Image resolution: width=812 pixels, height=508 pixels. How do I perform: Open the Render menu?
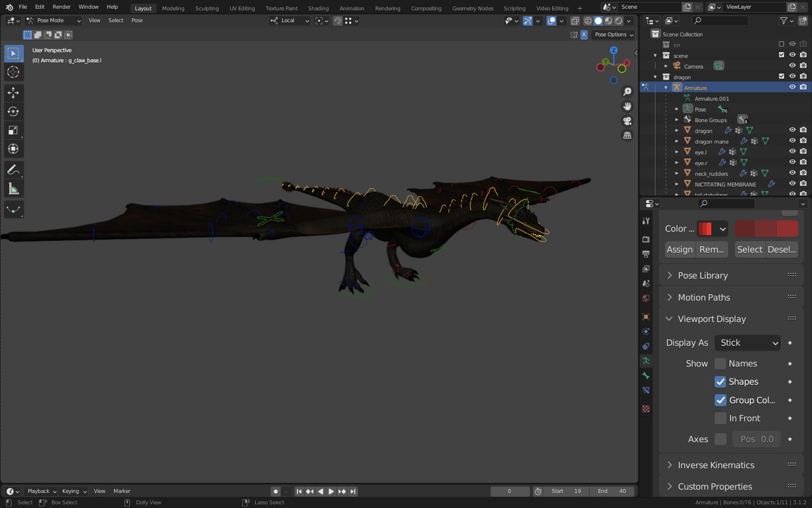point(62,7)
